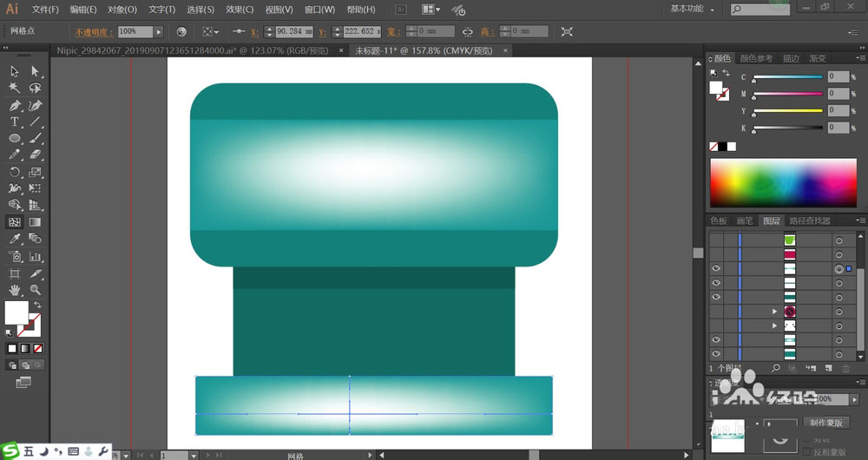
Task: Select the Pen tool
Action: click(15, 105)
